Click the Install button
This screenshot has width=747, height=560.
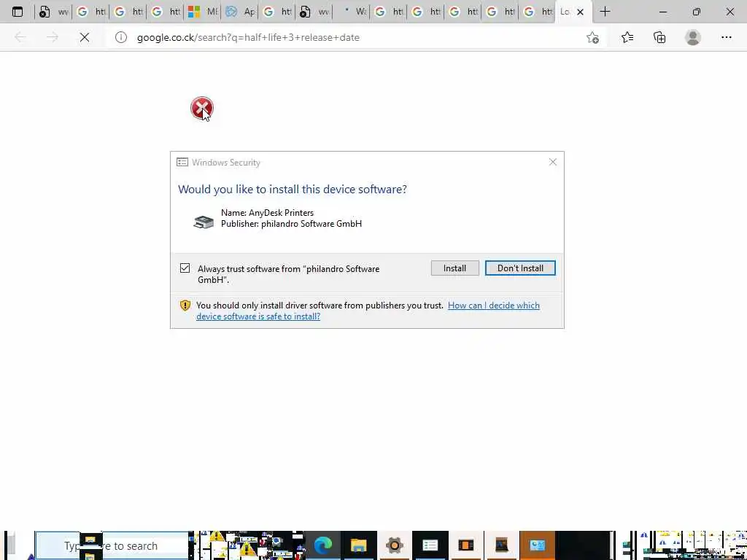pyautogui.click(x=454, y=268)
